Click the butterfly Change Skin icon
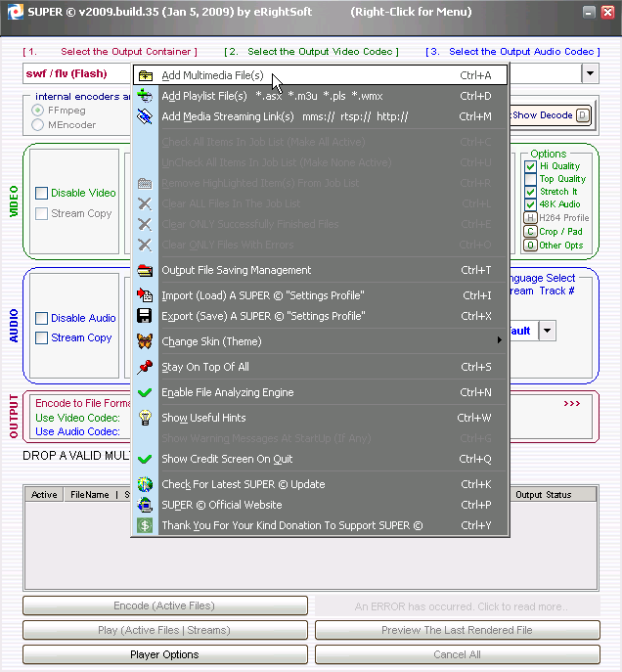 (x=145, y=341)
